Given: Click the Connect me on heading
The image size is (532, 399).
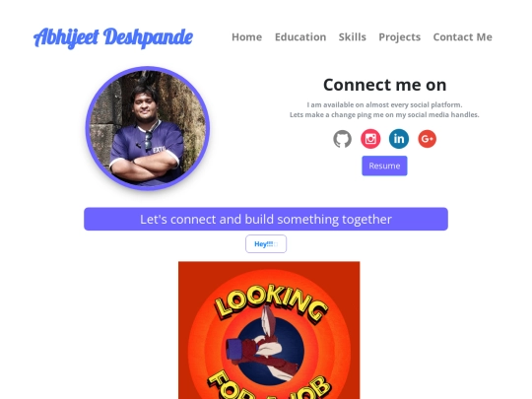Looking at the screenshot, I should (x=384, y=85).
